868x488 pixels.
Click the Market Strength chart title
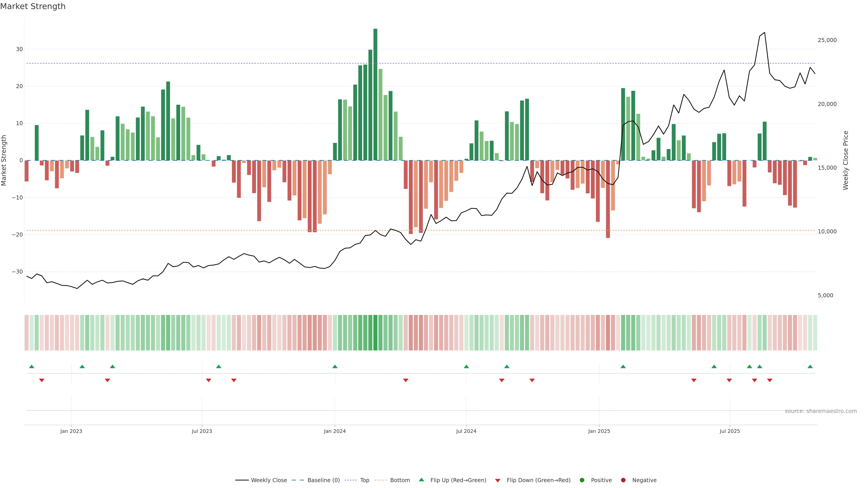coord(33,6)
